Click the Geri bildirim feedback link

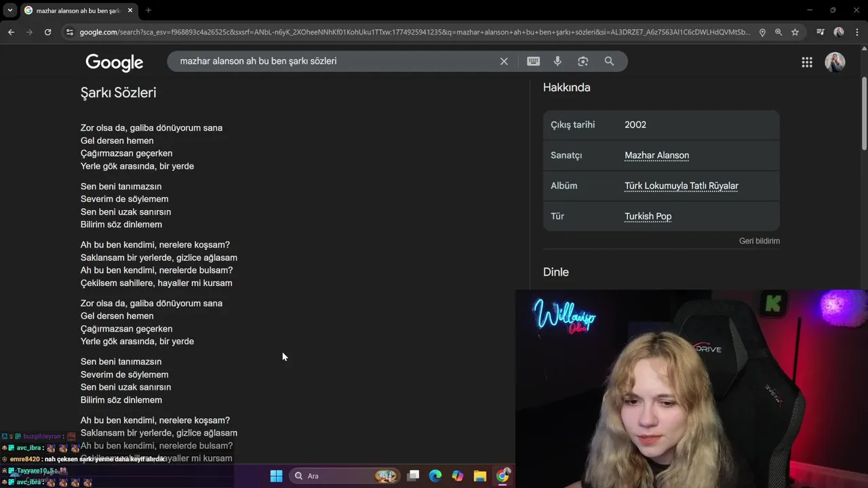pos(759,241)
